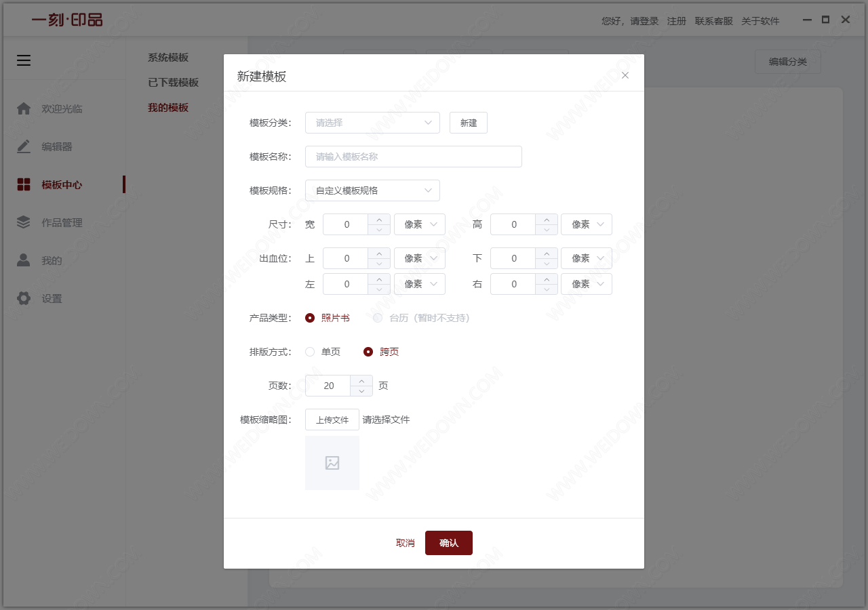This screenshot has height=610, width=868.
Task: Click the 注册 link
Action: pyautogui.click(x=677, y=21)
